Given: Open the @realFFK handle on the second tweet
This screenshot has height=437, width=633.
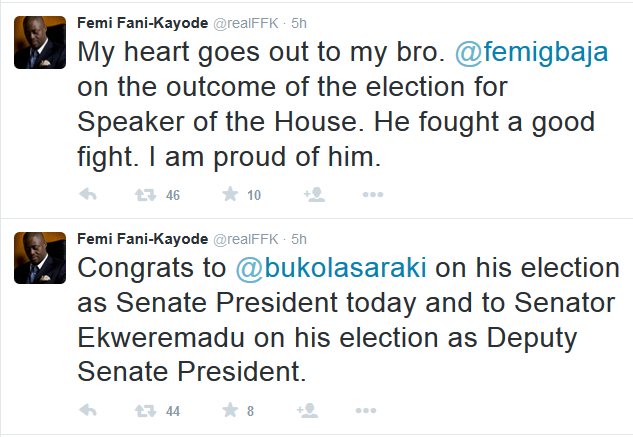Looking at the screenshot, I should [x=242, y=239].
